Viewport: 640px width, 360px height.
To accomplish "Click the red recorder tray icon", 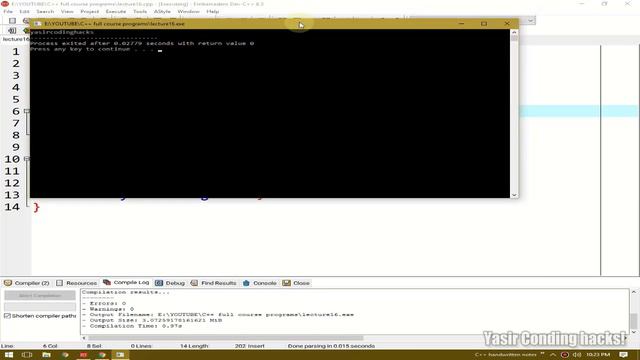I will pyautogui.click(x=565, y=355).
